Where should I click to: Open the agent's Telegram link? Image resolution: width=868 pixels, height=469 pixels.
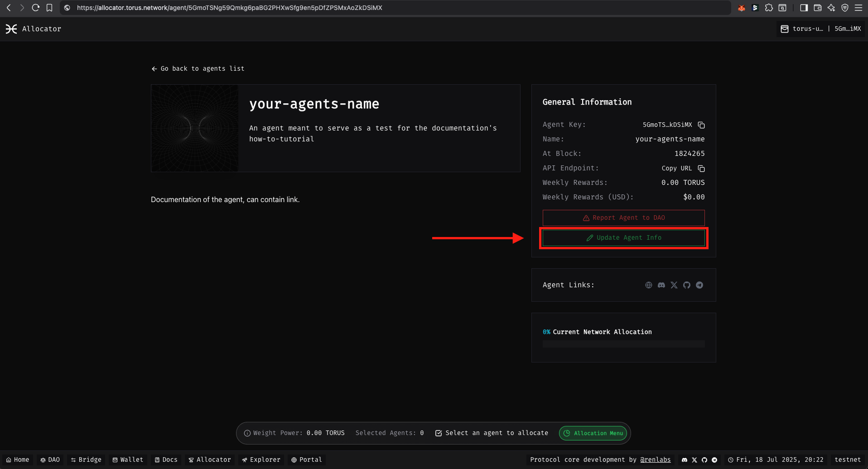point(699,285)
